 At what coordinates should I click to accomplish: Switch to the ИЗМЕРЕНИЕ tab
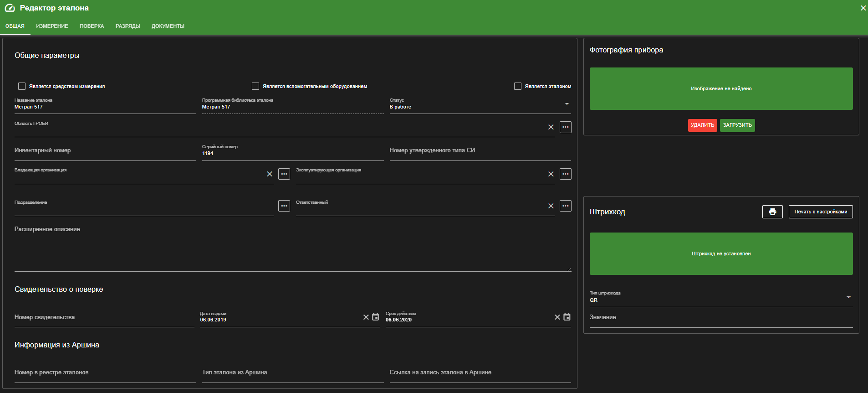point(52,26)
